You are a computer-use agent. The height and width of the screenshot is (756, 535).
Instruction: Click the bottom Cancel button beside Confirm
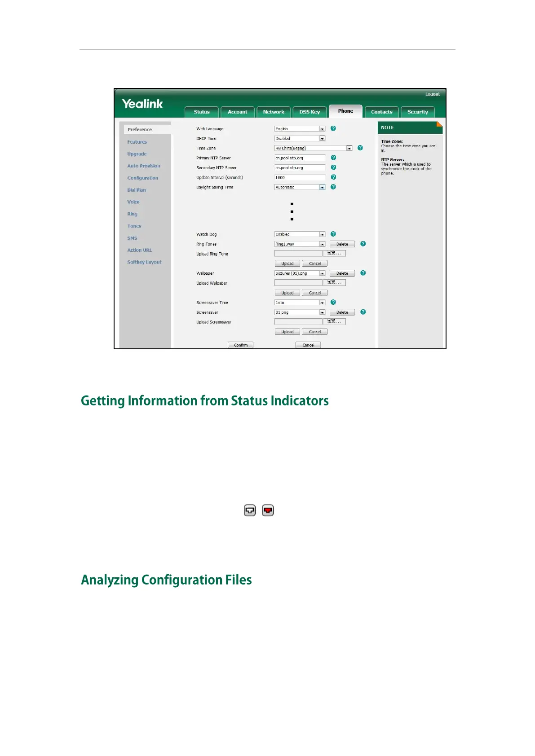tap(308, 345)
